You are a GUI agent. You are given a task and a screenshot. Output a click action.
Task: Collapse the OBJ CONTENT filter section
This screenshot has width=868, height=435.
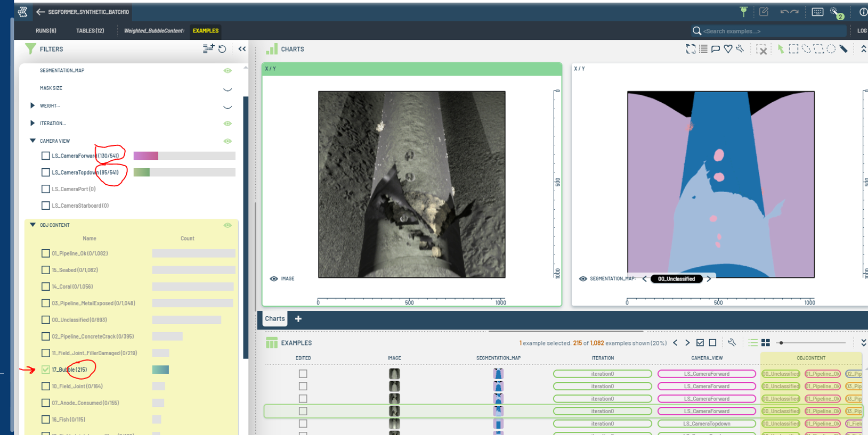pos(33,225)
